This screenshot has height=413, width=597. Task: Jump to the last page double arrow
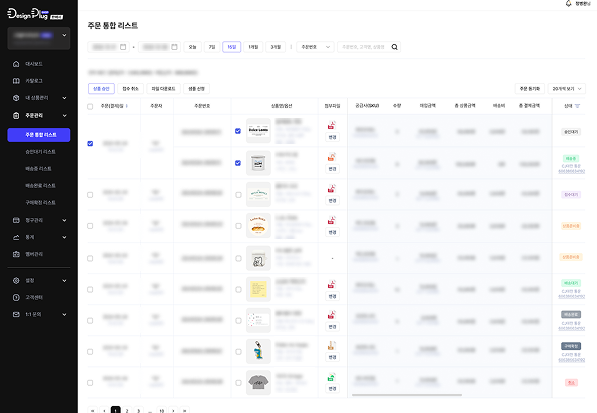tap(185, 411)
